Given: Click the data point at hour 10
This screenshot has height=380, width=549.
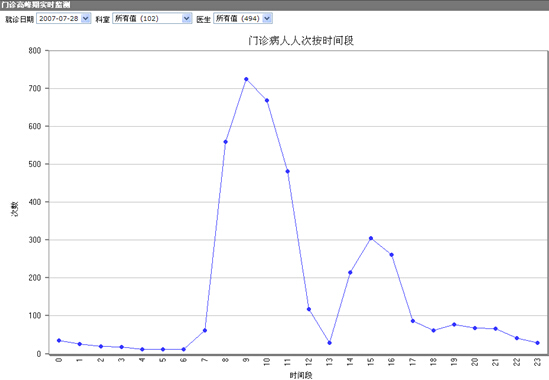Looking at the screenshot, I should point(267,101).
